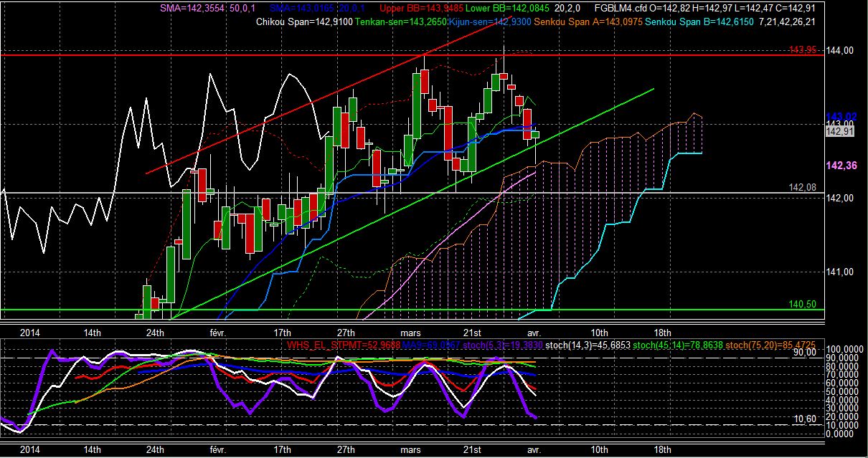Click the 142,08 horizontal level label
This screenshot has height=458, width=868.
point(801,187)
